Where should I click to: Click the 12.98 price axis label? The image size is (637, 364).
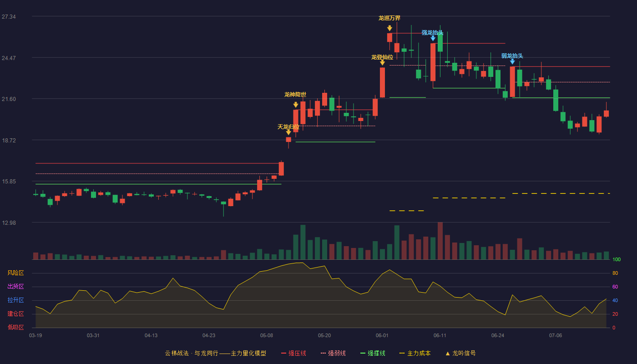coord(9,223)
